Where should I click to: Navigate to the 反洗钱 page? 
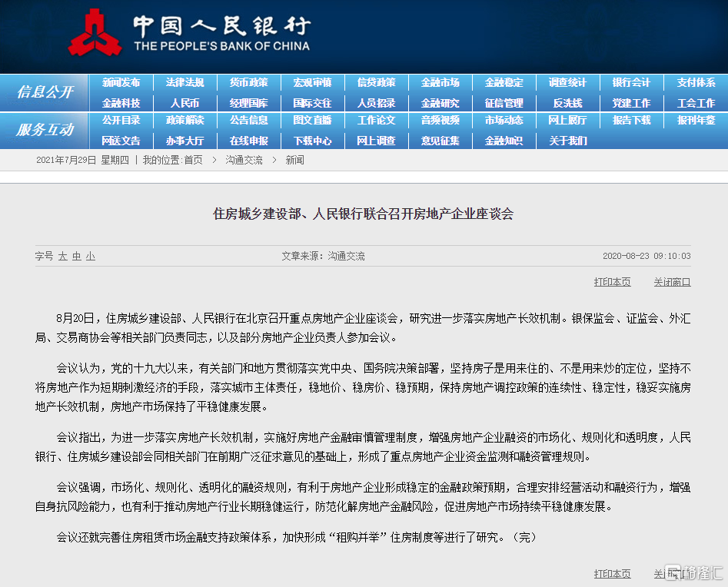click(567, 103)
